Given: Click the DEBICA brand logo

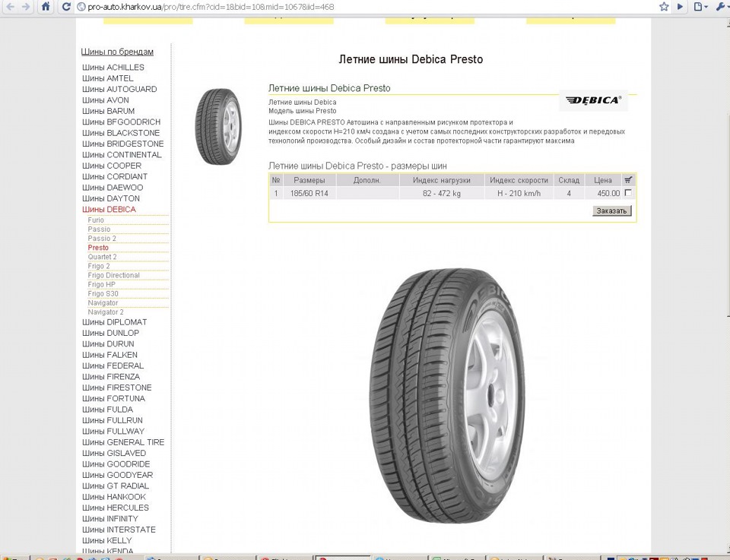Looking at the screenshot, I should coord(594,100).
